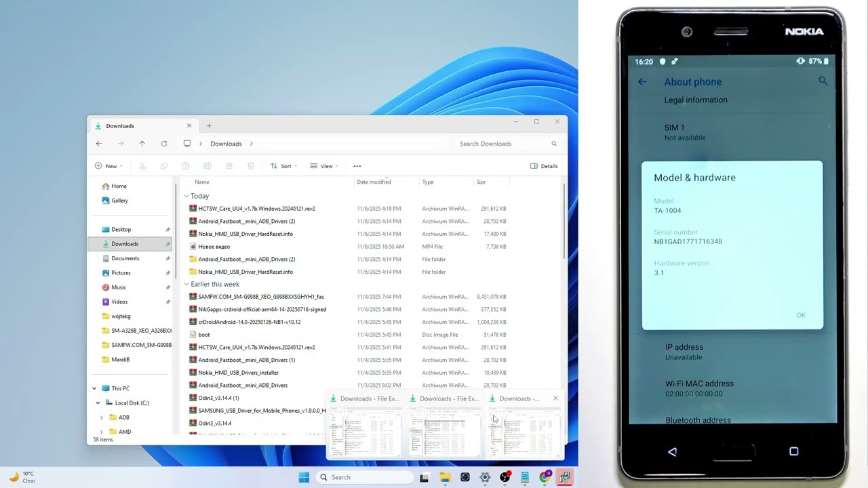Image resolution: width=868 pixels, height=488 pixels.
Task: Select the Downloads tab in the title bar
Action: (143, 126)
